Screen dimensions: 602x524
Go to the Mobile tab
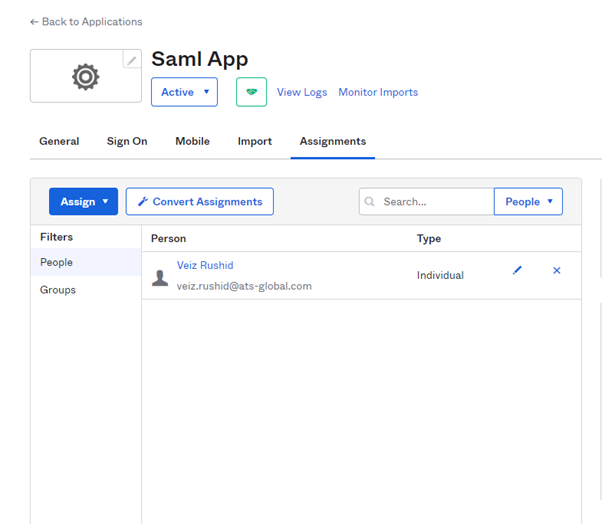[x=192, y=142]
